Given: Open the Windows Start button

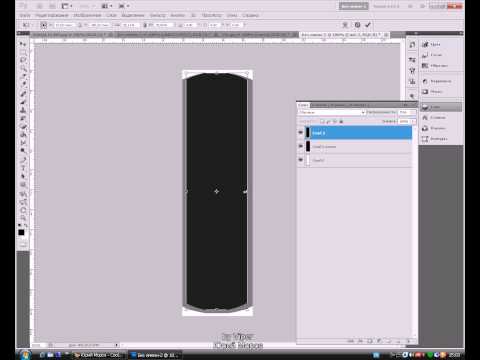Looking at the screenshot, I should pos(25,354).
